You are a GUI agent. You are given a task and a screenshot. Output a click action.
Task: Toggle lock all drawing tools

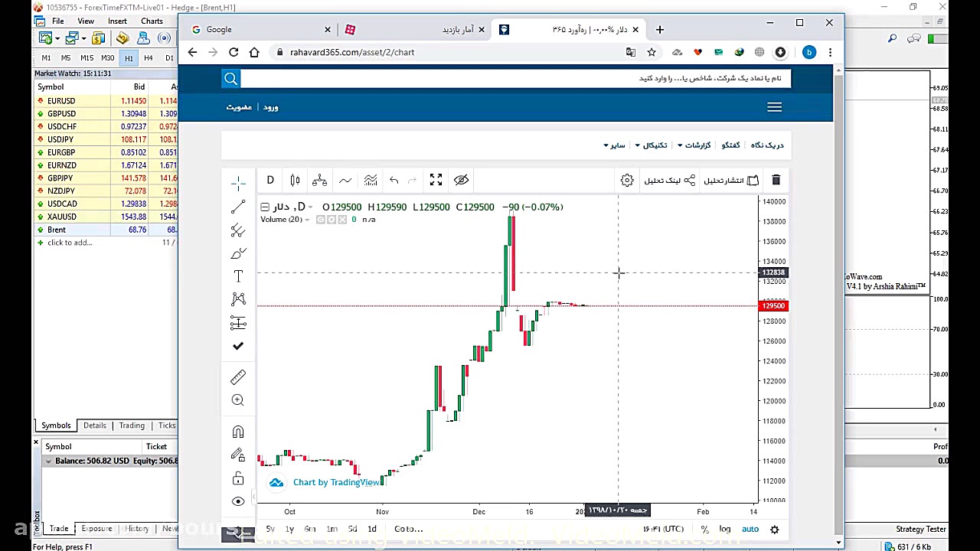pos(238,478)
